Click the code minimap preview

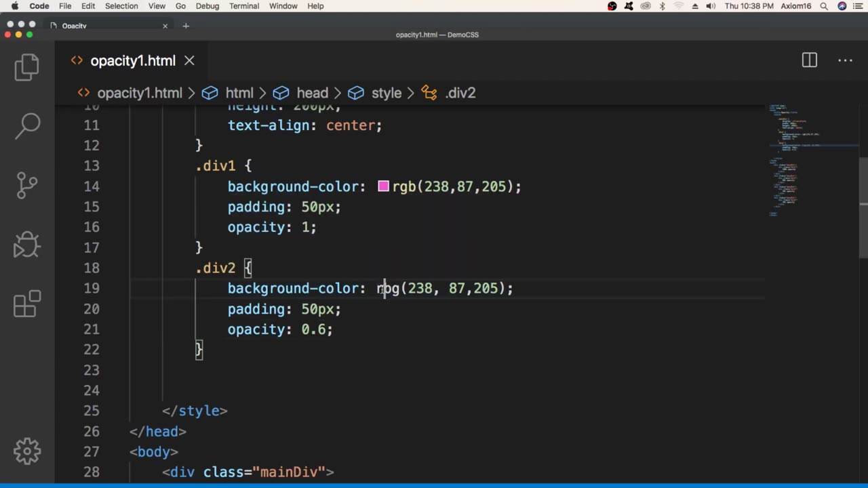pos(812,159)
